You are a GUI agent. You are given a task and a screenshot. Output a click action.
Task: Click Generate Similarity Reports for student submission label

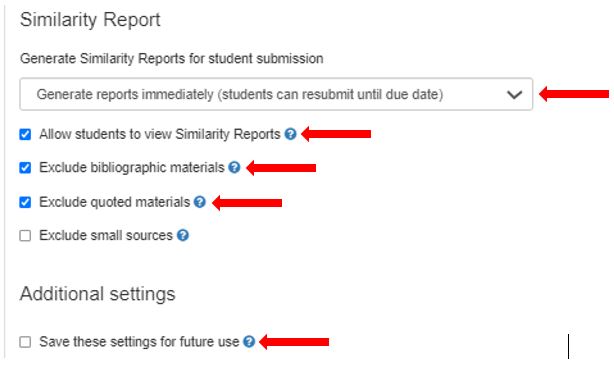172,59
